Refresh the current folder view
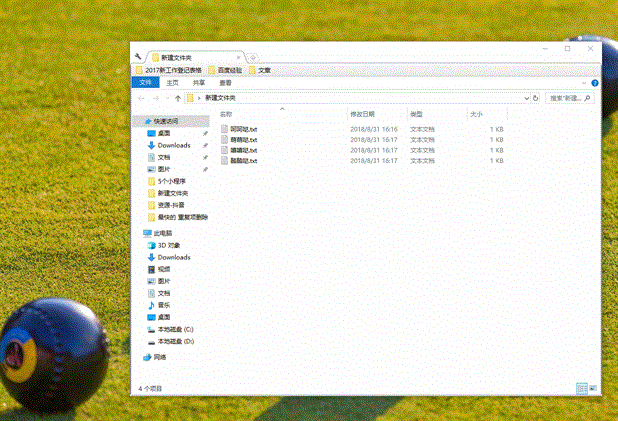The image size is (618, 421). coord(535,98)
